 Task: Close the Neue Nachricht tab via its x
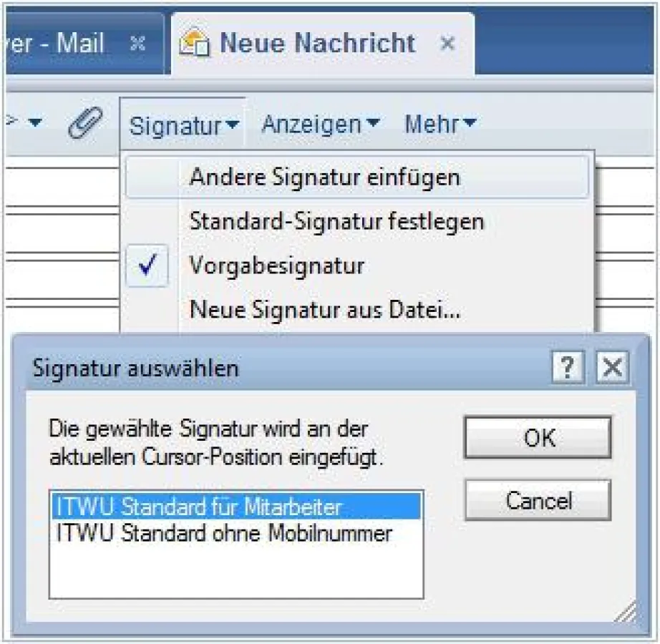click(448, 43)
